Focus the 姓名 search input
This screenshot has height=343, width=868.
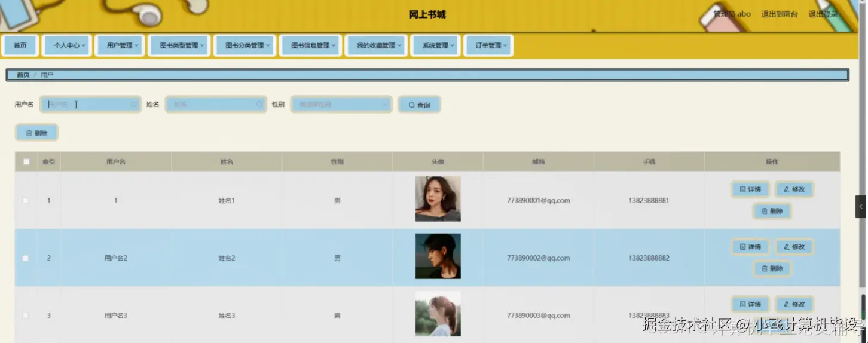point(216,105)
